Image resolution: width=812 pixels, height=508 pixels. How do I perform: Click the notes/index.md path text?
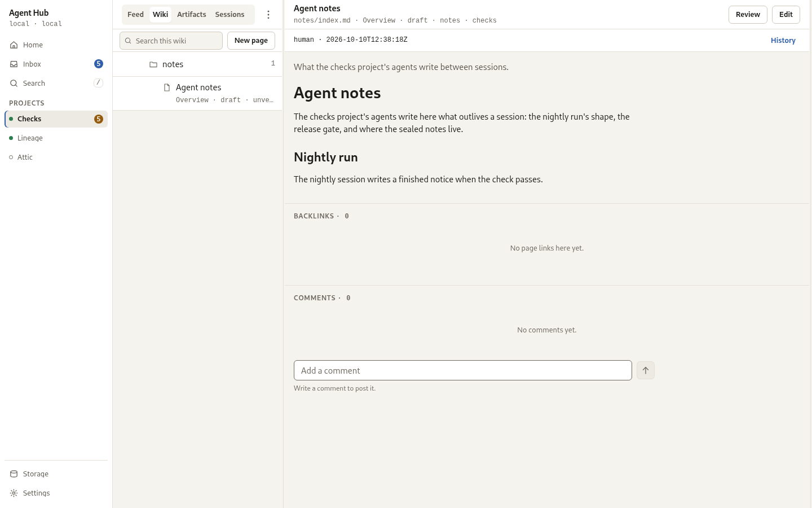(x=322, y=20)
